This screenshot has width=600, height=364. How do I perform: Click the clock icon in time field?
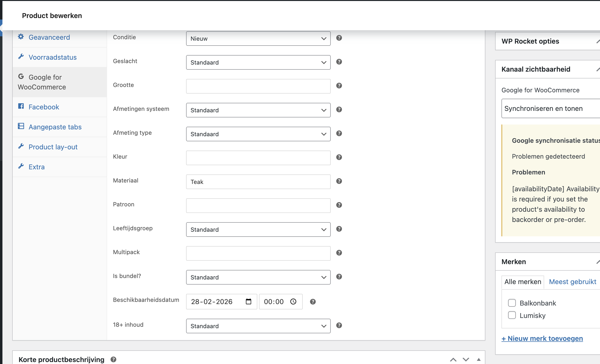293,302
